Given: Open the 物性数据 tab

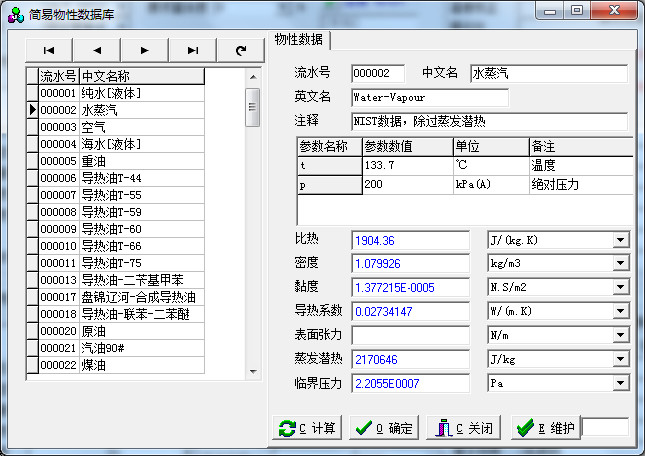Looking at the screenshot, I should point(299,40).
